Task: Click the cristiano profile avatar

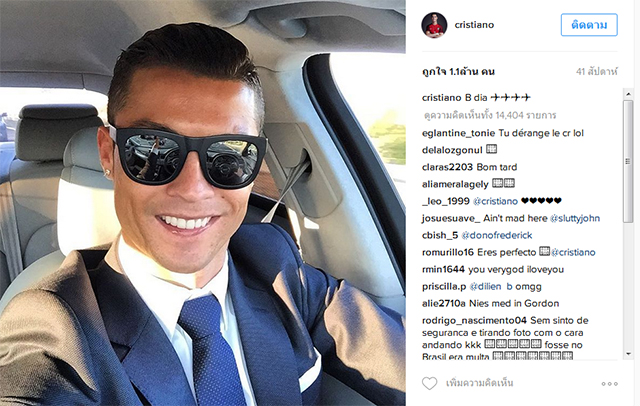Action: click(434, 25)
